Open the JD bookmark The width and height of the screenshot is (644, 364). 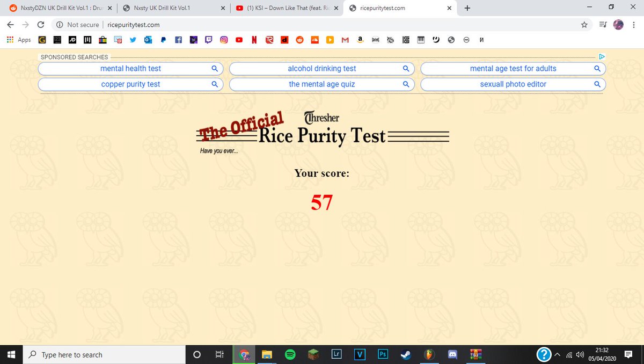click(72, 40)
